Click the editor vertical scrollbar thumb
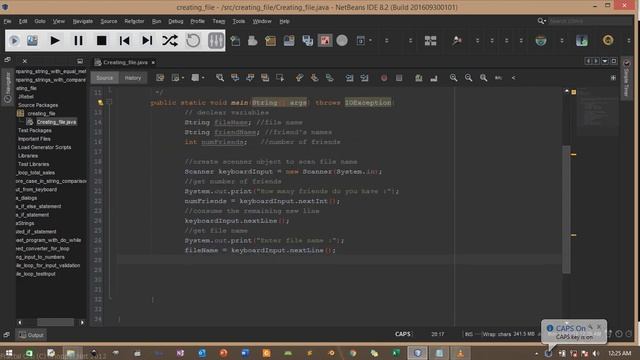This screenshot has width=640, height=360. (x=566, y=209)
